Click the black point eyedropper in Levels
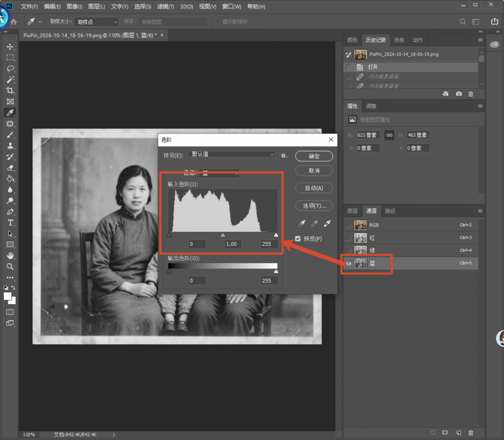 tap(302, 223)
